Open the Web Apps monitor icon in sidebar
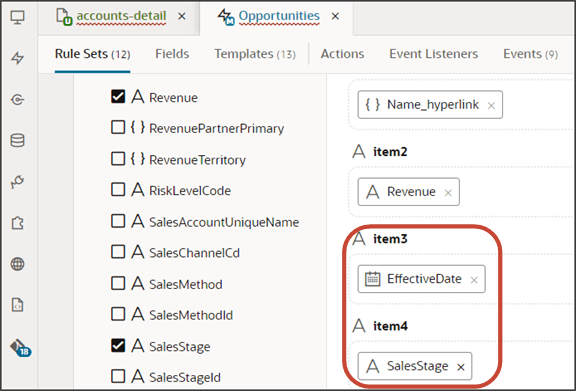 [18, 17]
